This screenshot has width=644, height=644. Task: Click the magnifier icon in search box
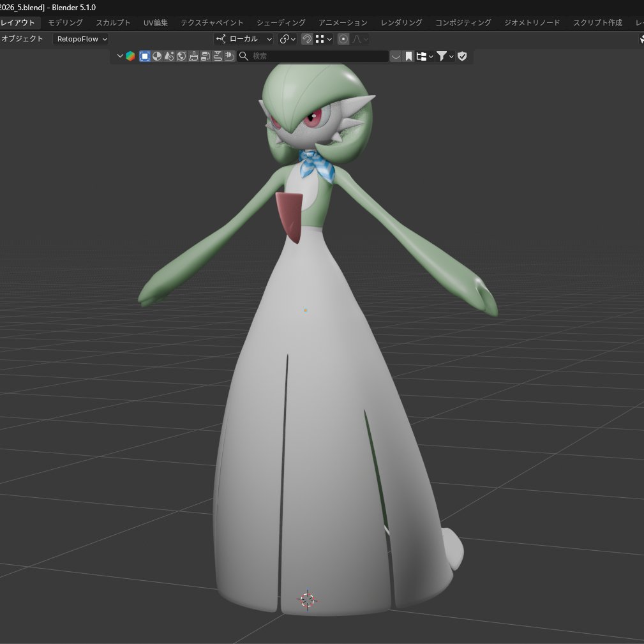pos(244,56)
